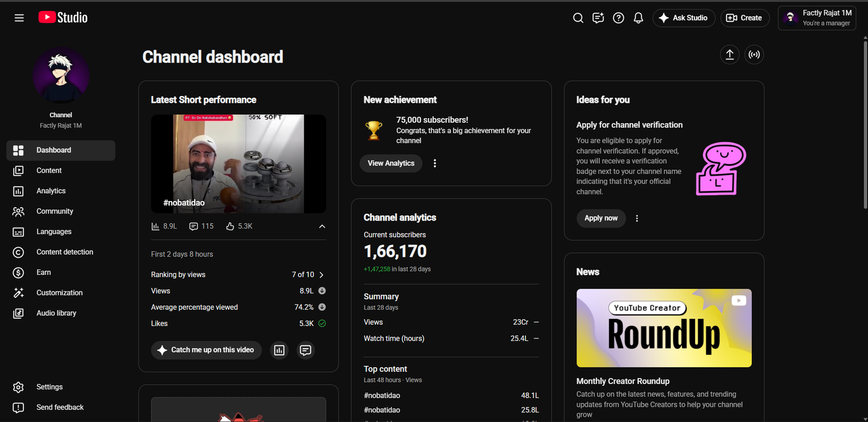Click the go live broadcast icon

tap(754, 54)
